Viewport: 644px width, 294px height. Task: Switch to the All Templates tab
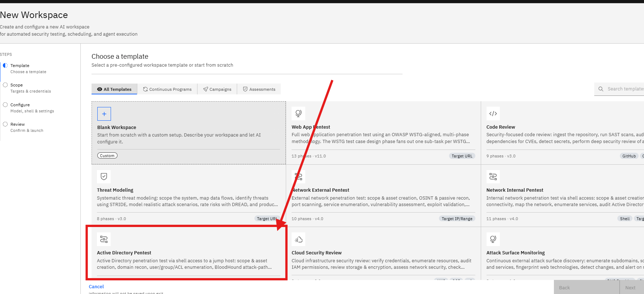114,89
